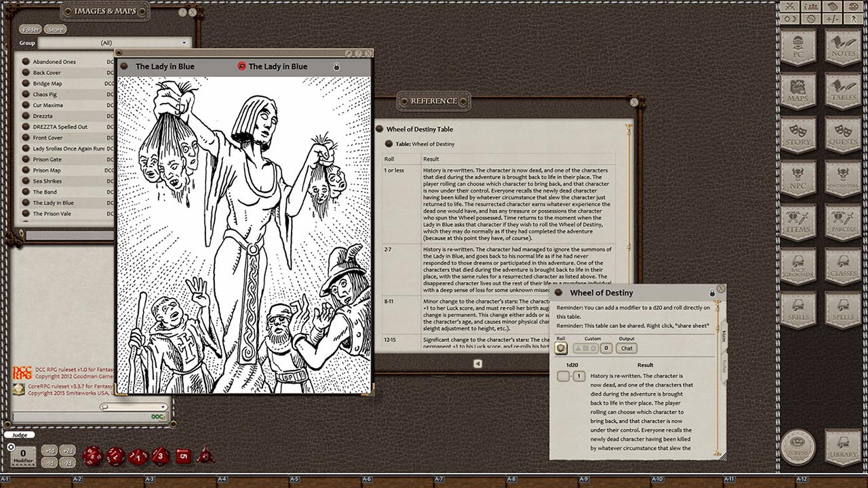868x488 pixels.
Task: Toggle the lock on The Lady in Blue image
Action: point(336,66)
